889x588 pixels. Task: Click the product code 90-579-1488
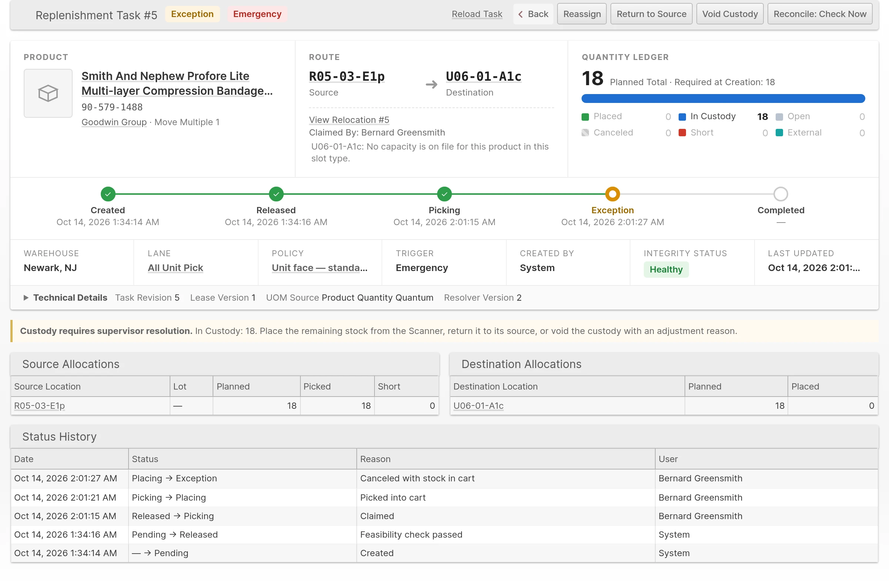pyautogui.click(x=112, y=107)
